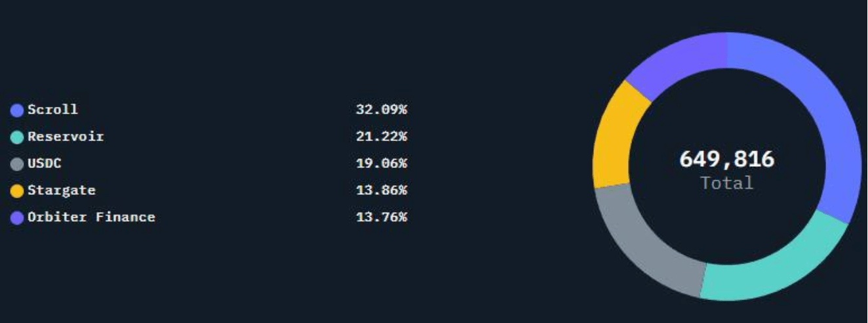Select the Reservoir legend label
The image size is (868, 323).
(66, 137)
